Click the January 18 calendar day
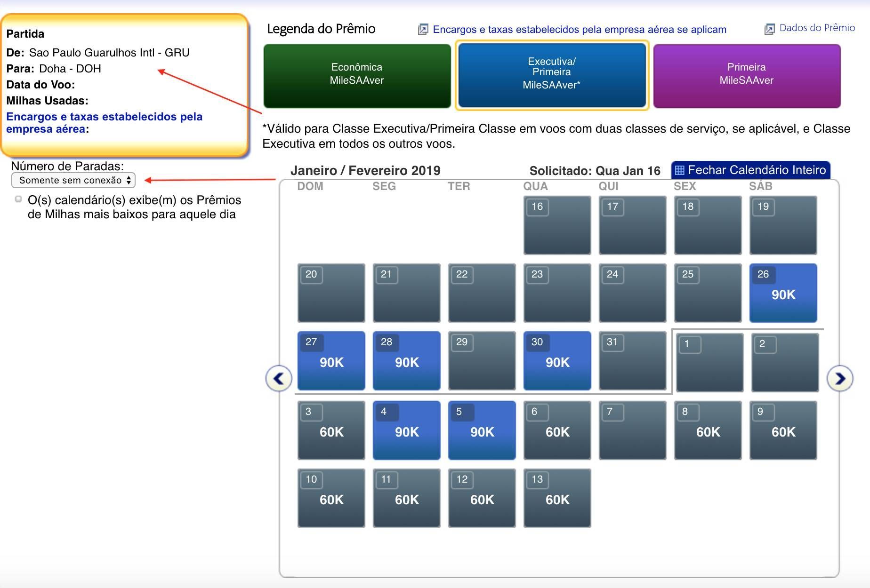870x588 pixels. click(x=708, y=225)
